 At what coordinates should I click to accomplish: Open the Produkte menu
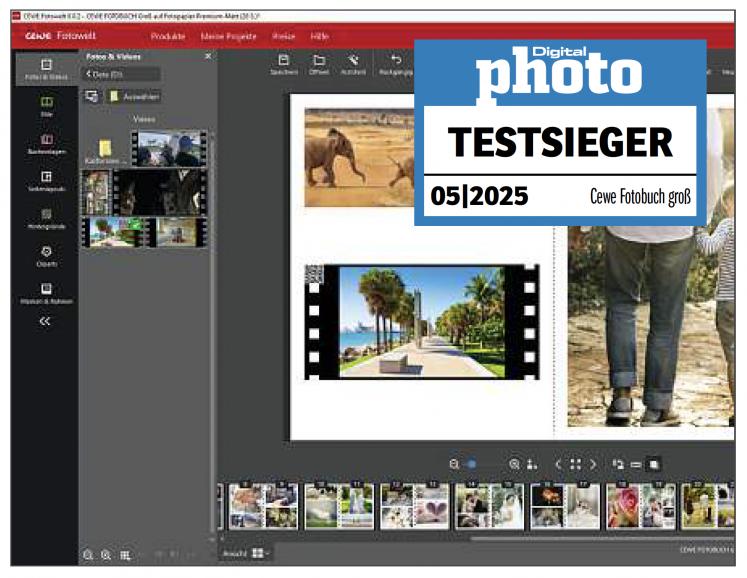pos(168,36)
